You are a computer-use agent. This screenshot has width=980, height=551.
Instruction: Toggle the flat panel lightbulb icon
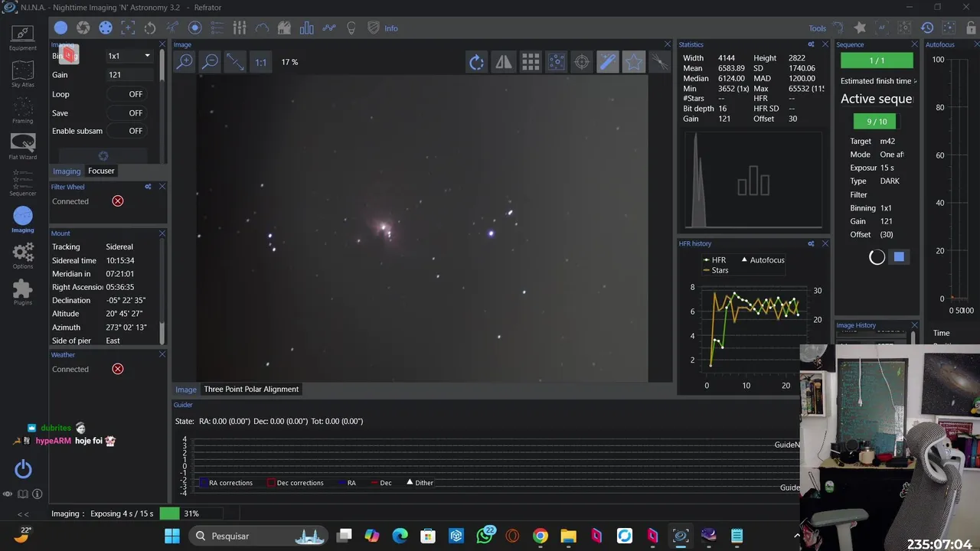(x=351, y=28)
